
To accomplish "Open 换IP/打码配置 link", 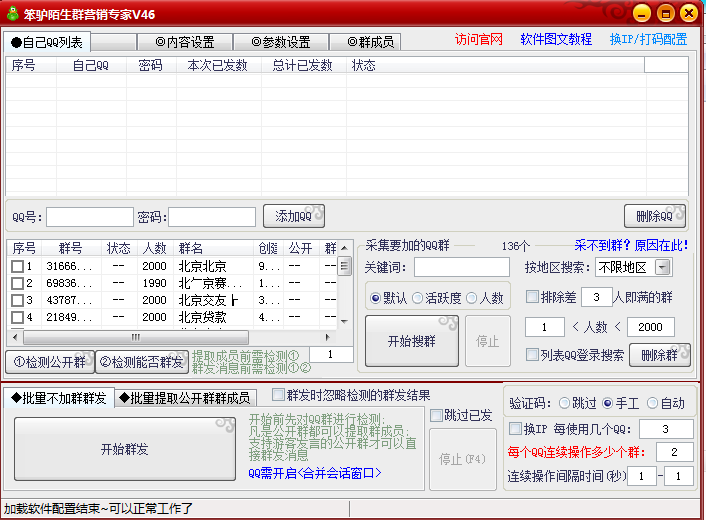I will pos(648,40).
